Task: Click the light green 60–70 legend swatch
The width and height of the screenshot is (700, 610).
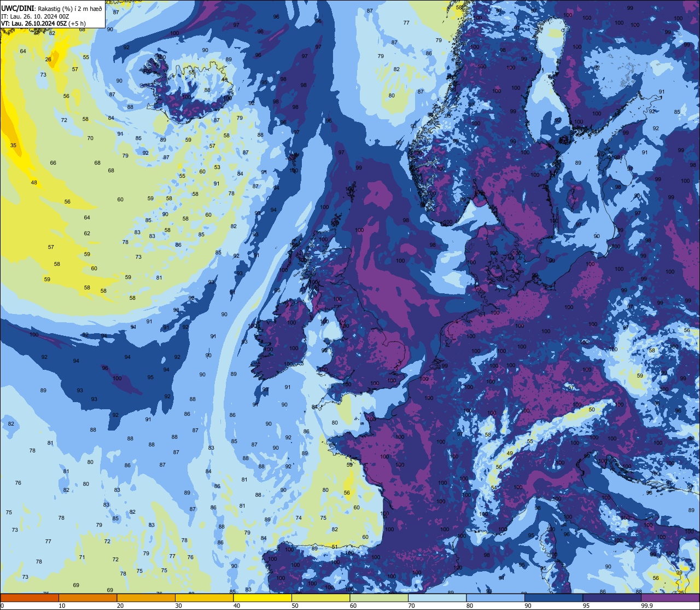Action: tap(379, 597)
